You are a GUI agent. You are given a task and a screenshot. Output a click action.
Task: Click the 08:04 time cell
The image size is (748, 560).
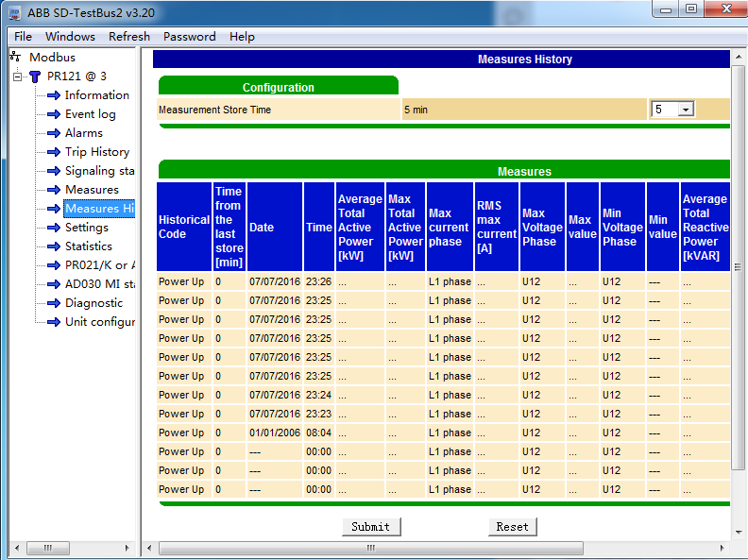pyautogui.click(x=319, y=433)
